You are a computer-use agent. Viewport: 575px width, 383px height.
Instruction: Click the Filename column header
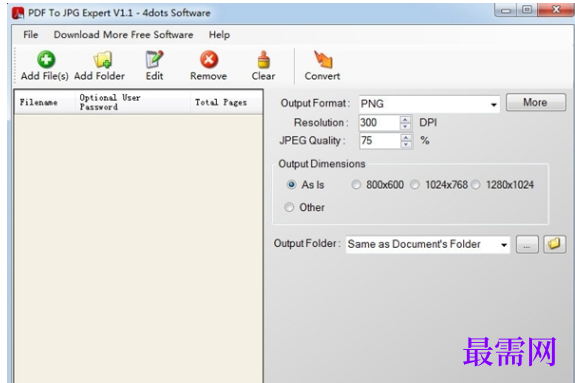(44, 102)
